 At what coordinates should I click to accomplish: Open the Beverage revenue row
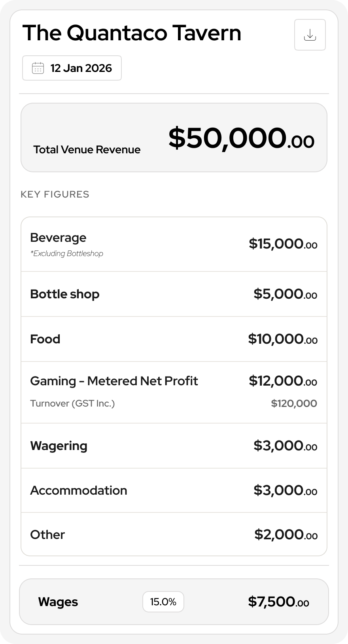pyautogui.click(x=174, y=244)
